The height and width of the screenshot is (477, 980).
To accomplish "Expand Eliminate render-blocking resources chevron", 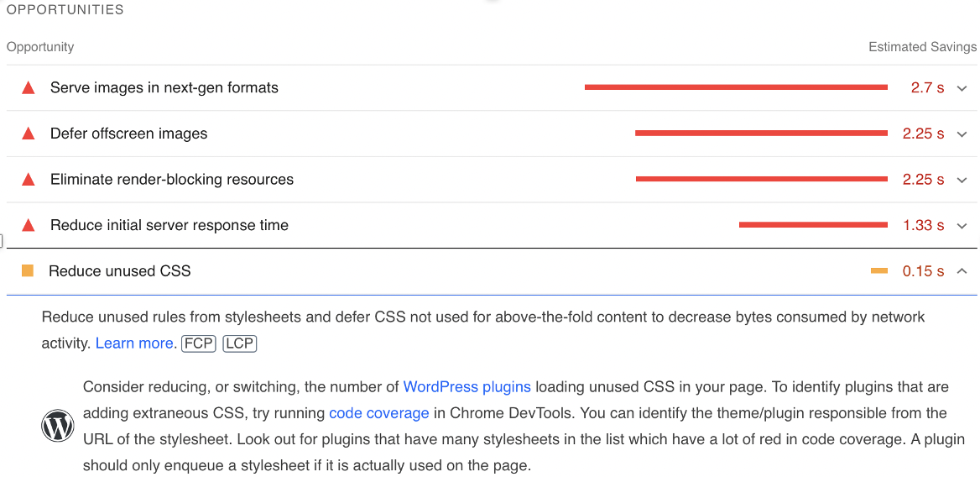I will click(962, 180).
